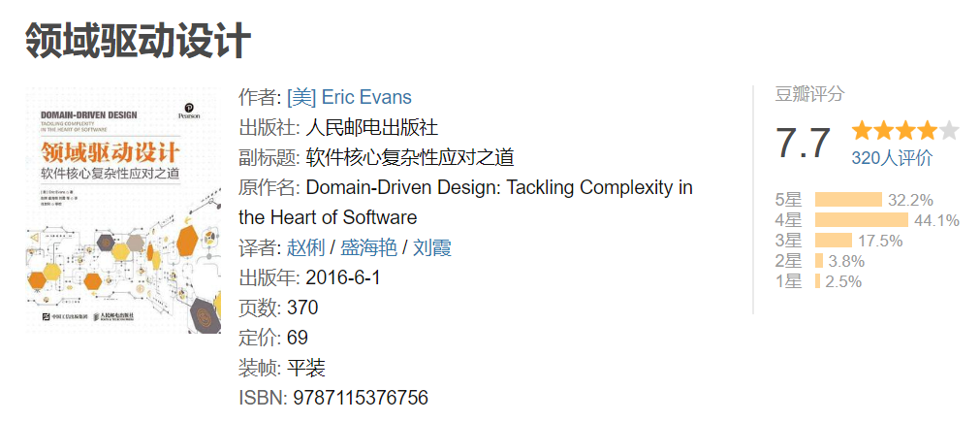Click the 7.7 rating score
Screen dimensions: 980x422
804,144
